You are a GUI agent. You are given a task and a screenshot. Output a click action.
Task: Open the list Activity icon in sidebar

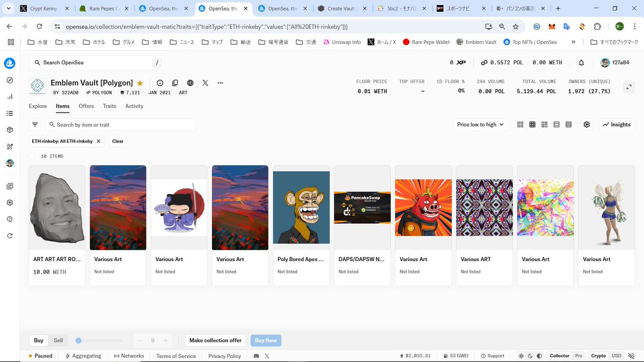(10, 114)
